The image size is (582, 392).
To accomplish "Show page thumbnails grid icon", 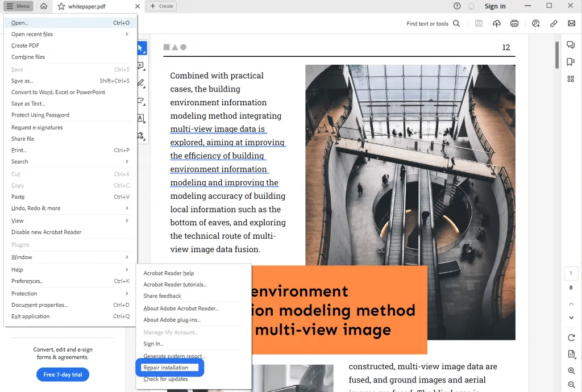I will (571, 79).
